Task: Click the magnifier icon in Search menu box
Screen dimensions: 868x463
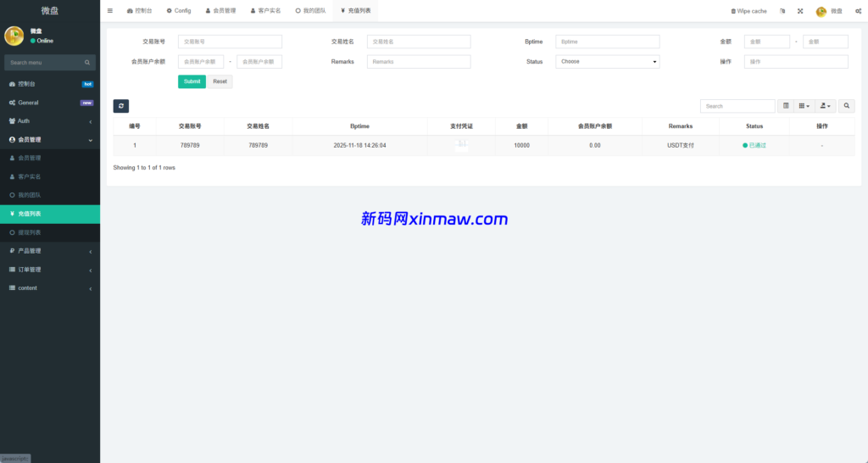Action: click(x=87, y=63)
